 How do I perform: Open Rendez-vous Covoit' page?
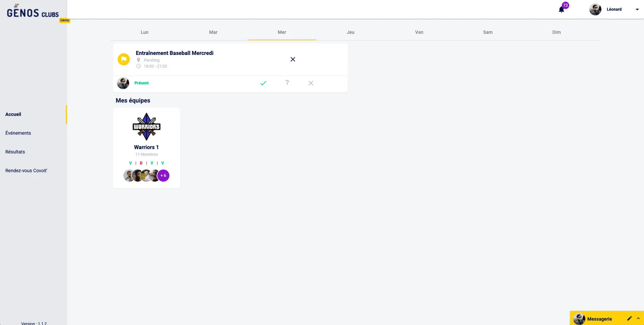(26, 171)
